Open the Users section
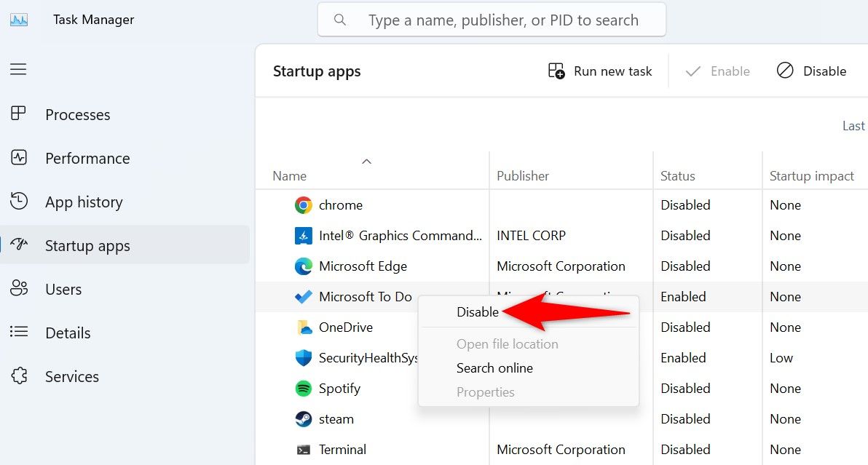The image size is (868, 465). pyautogui.click(x=63, y=289)
